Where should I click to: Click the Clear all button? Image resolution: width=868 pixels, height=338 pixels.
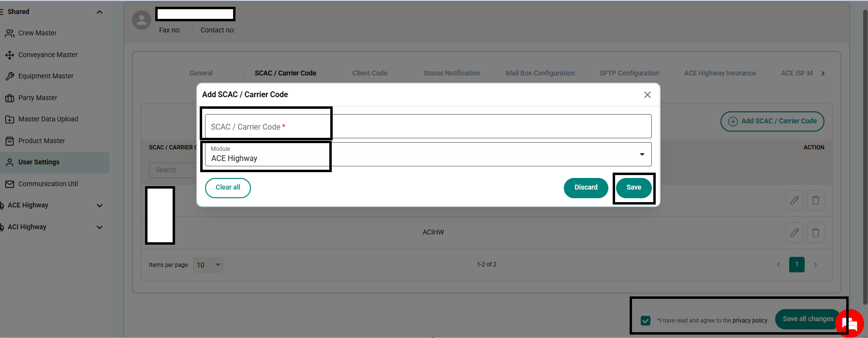point(228,188)
